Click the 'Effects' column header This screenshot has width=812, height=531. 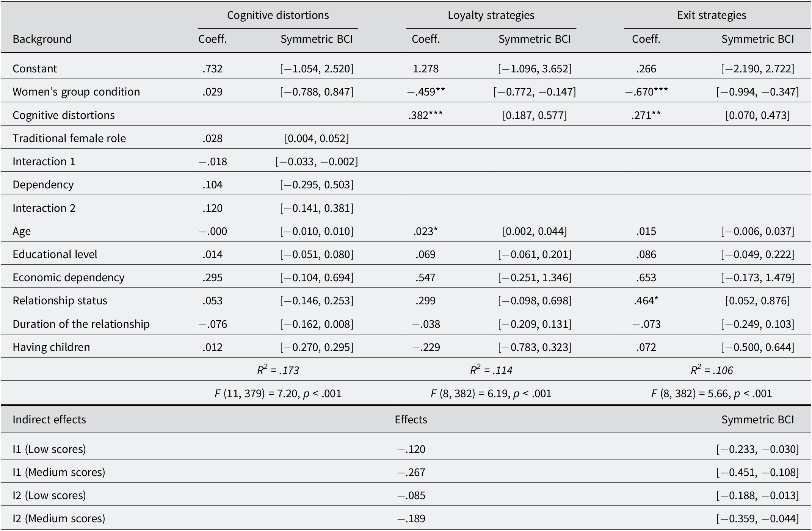(411, 420)
